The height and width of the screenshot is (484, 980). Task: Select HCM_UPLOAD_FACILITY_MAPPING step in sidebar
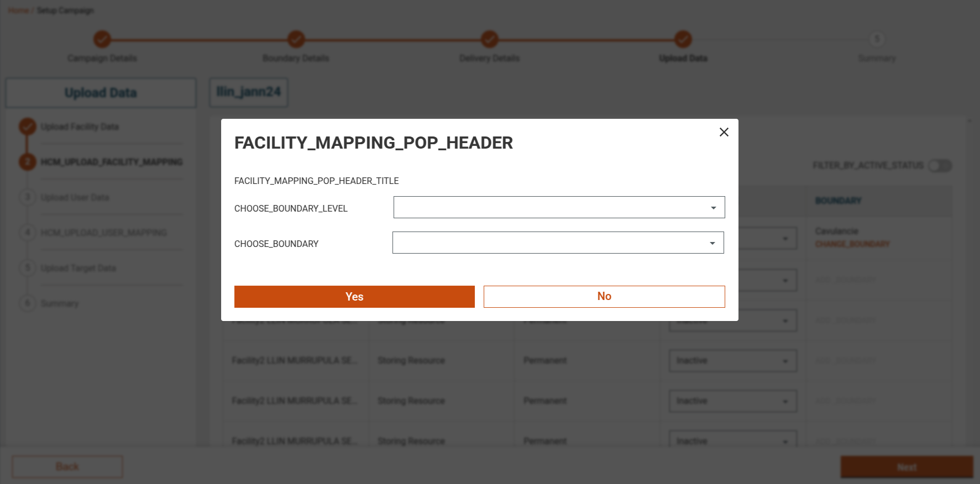111,162
